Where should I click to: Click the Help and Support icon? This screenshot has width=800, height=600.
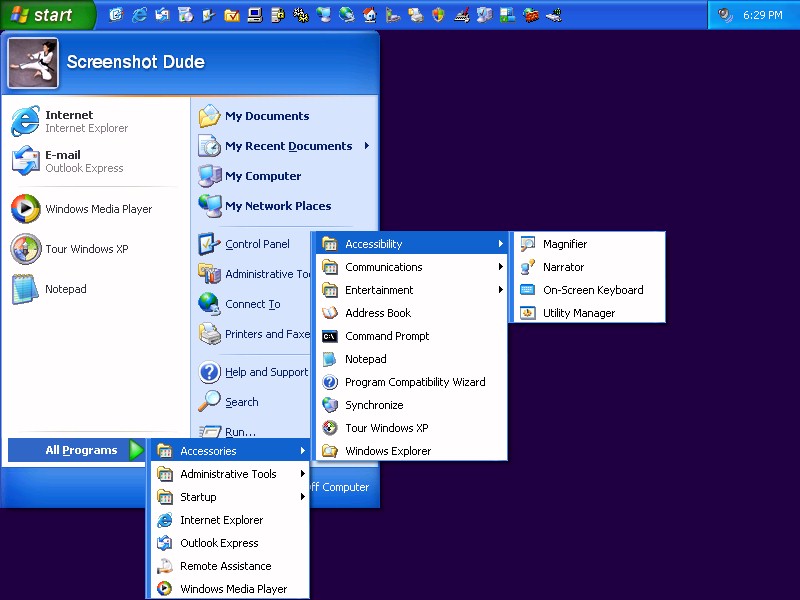click(210, 372)
